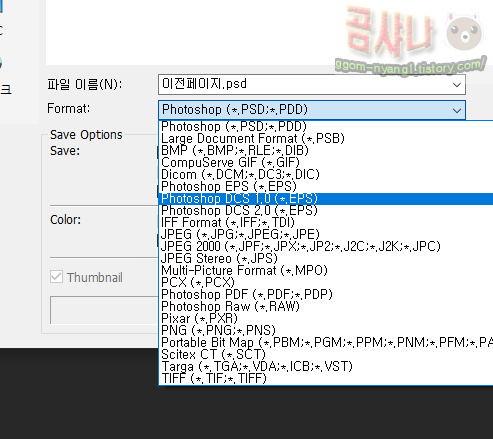Pick BMP format option
The width and height of the screenshot is (493, 439).
(x=326, y=151)
